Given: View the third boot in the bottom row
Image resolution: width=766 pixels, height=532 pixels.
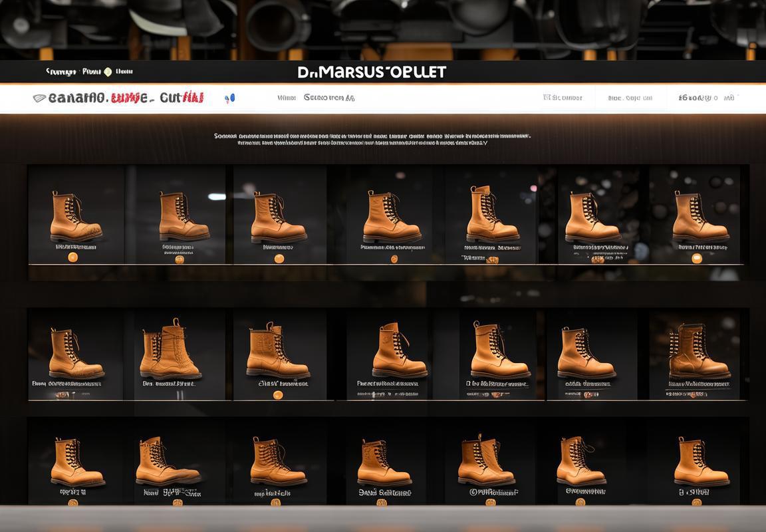Looking at the screenshot, I should tap(279, 461).
